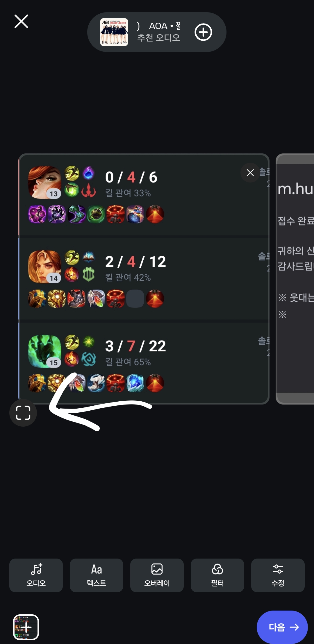This screenshot has width=314, height=644.
Task: Add more media via bottom-left thumbnail plus
Action: pyautogui.click(x=26, y=627)
